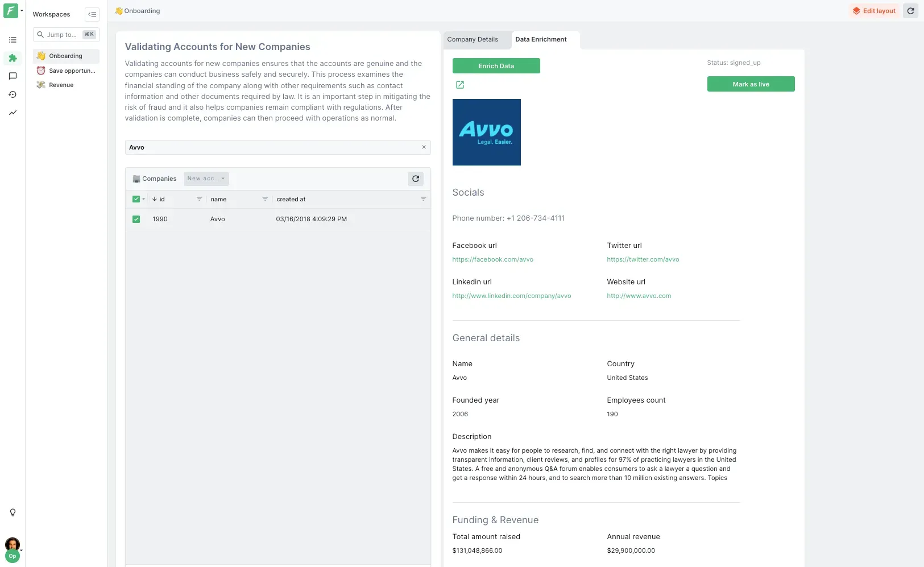
Task: Collapse the Workspaces sidebar panel
Action: click(92, 14)
